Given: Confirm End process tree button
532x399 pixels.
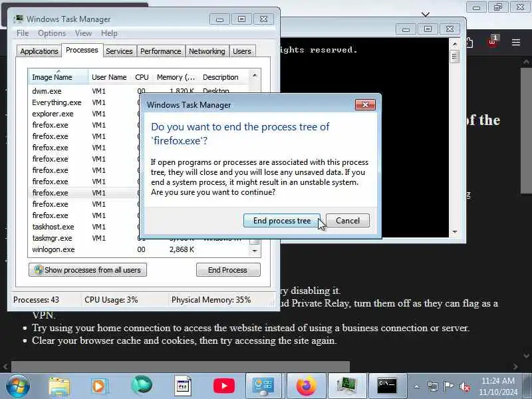Looking at the screenshot, I should [281, 221].
